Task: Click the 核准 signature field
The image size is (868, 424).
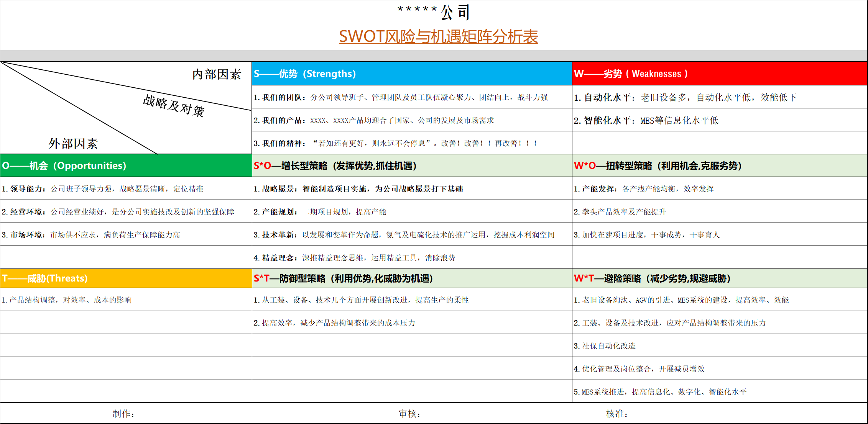Action: [617, 414]
